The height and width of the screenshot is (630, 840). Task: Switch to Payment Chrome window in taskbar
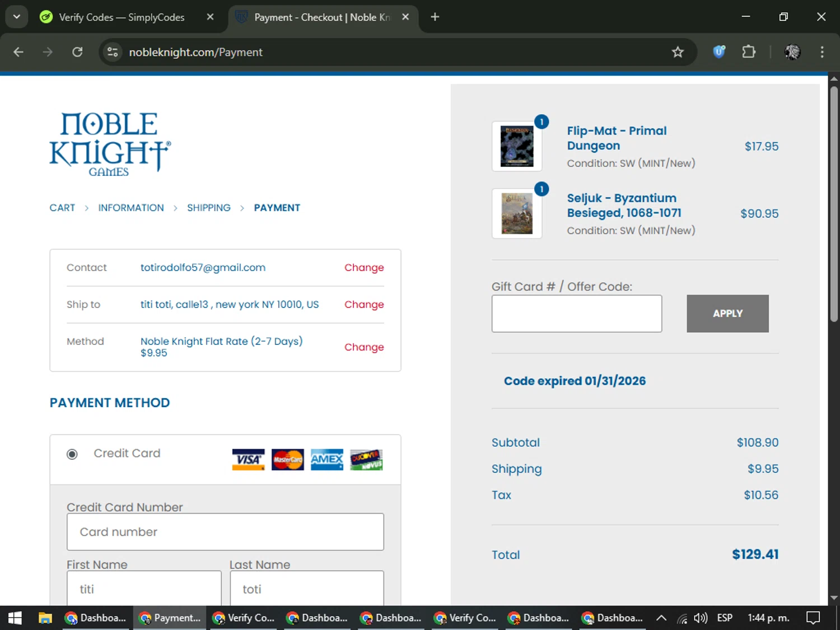[x=170, y=618]
